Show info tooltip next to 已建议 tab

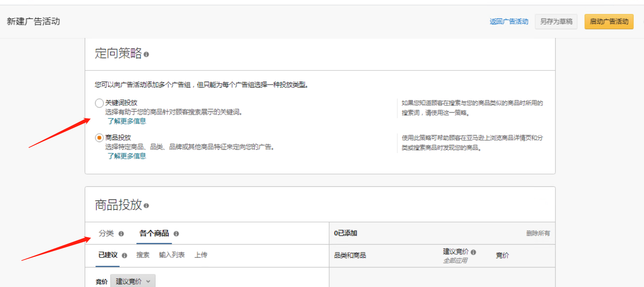pyautogui.click(x=124, y=255)
